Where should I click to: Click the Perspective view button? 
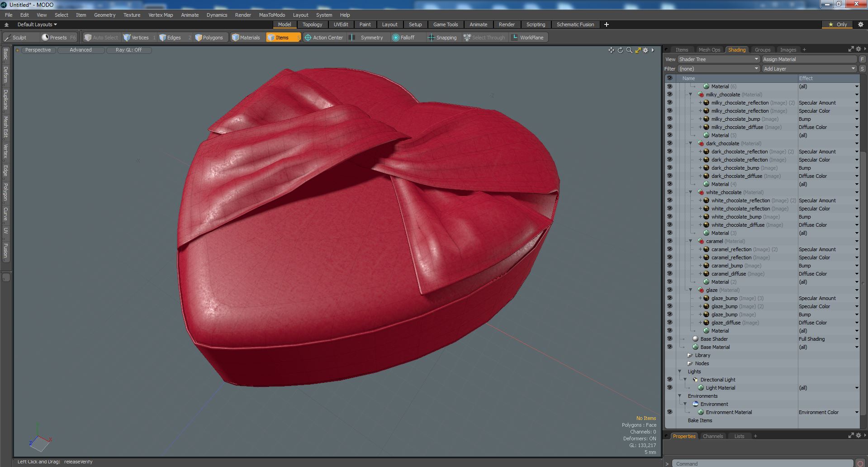tap(38, 50)
